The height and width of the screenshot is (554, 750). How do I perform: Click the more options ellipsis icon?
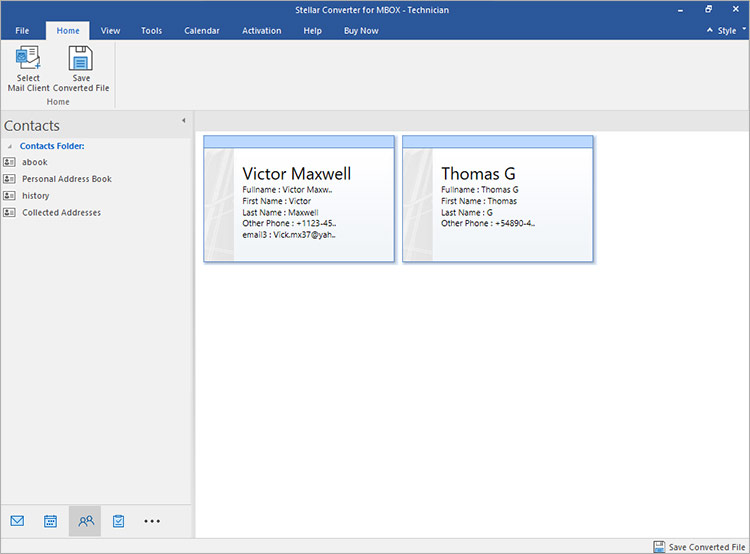[x=152, y=521]
